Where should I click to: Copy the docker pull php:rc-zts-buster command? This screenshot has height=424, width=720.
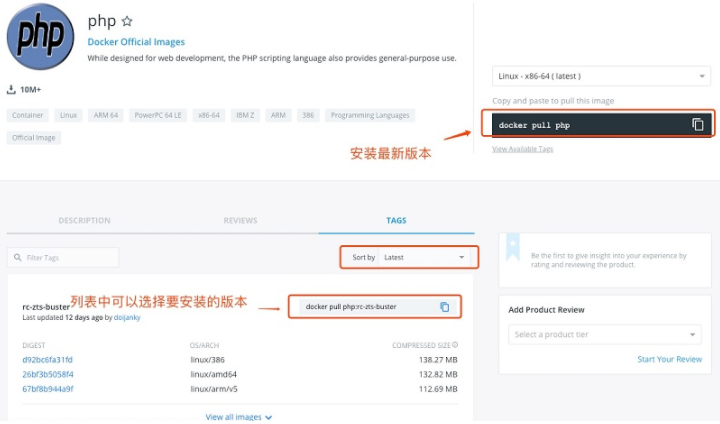point(444,307)
